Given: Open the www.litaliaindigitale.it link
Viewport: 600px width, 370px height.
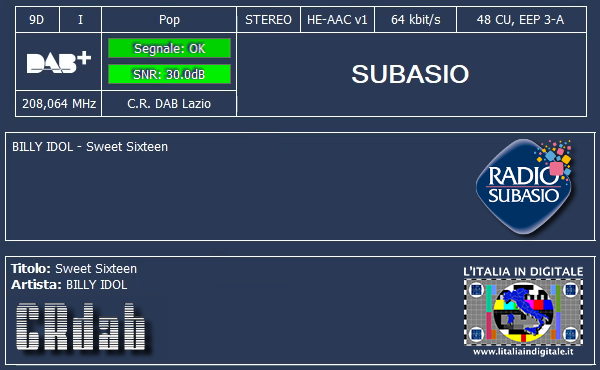Looking at the screenshot, I should 523,351.
